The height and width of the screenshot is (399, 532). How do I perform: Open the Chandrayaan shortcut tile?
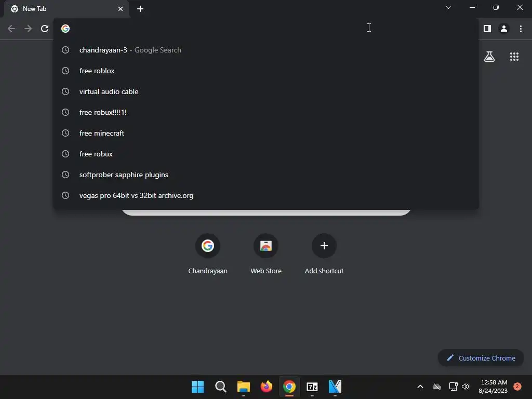pyautogui.click(x=208, y=254)
